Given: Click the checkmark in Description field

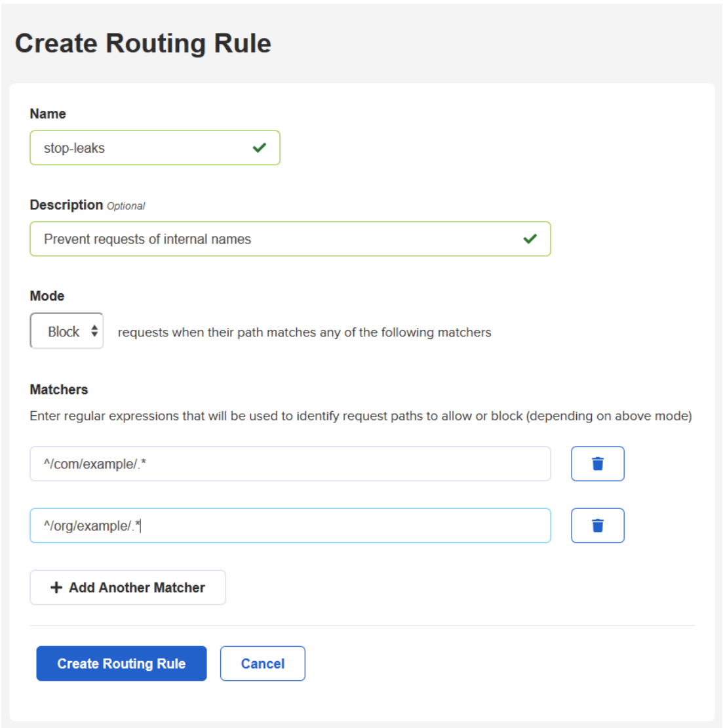Looking at the screenshot, I should pos(530,239).
